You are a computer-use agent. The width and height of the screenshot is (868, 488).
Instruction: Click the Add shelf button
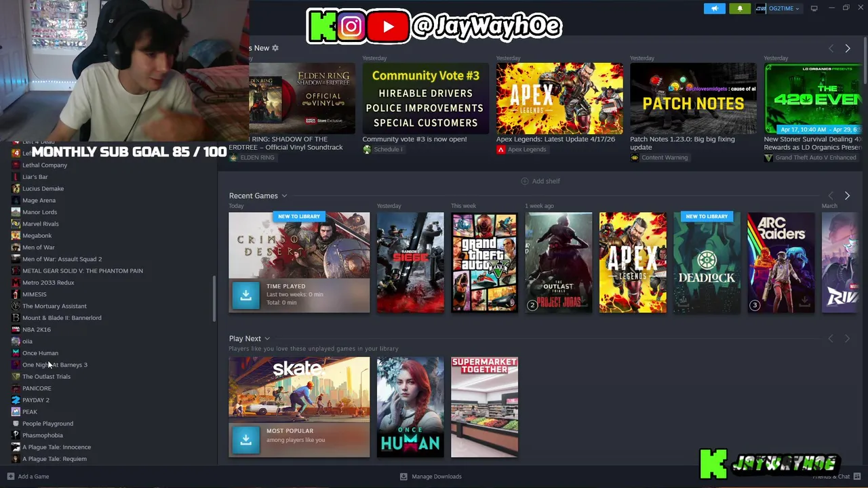click(x=540, y=181)
